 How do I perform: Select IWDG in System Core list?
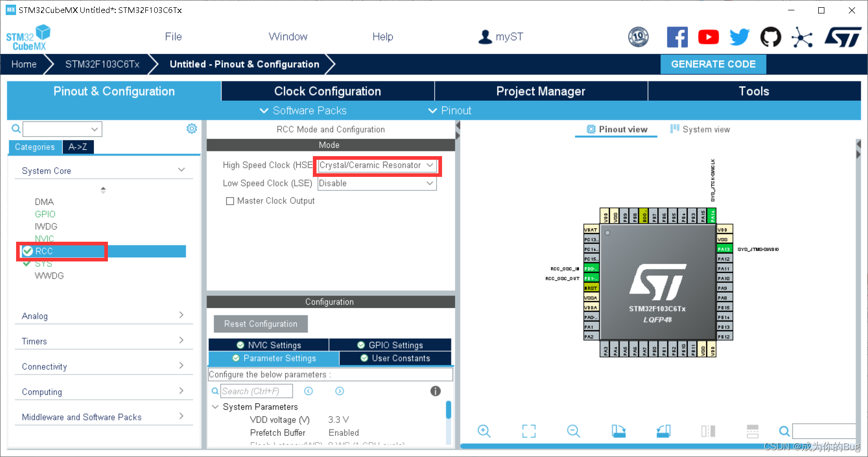click(x=46, y=227)
